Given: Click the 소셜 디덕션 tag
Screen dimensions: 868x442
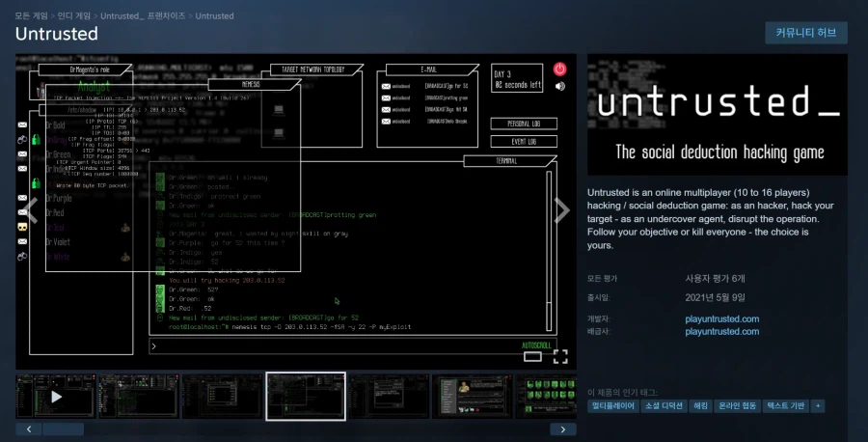Looking at the screenshot, I should 664,406.
